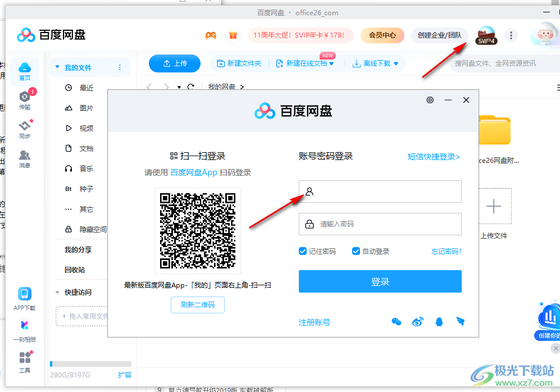The width and height of the screenshot is (560, 392).
Task: Collapse the 快捷访问 section
Action: coord(57,292)
